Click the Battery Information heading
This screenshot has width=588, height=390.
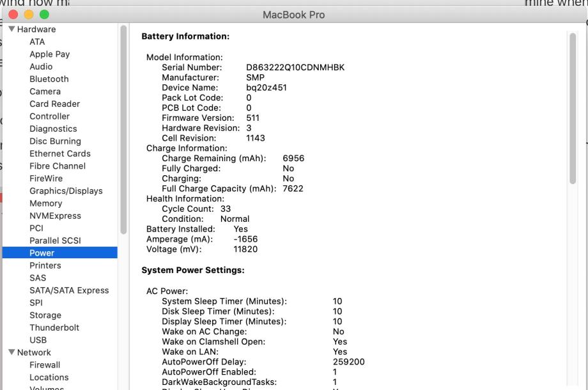pos(185,36)
